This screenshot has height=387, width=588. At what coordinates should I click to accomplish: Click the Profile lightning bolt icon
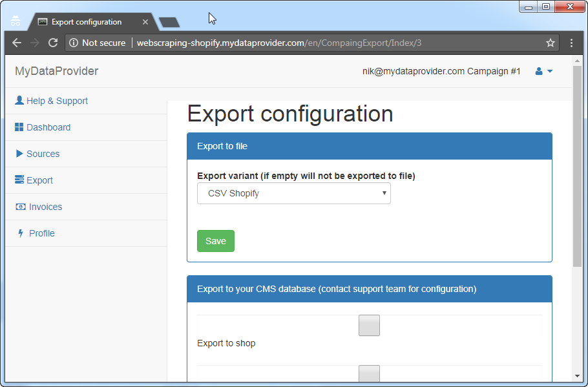(21, 233)
